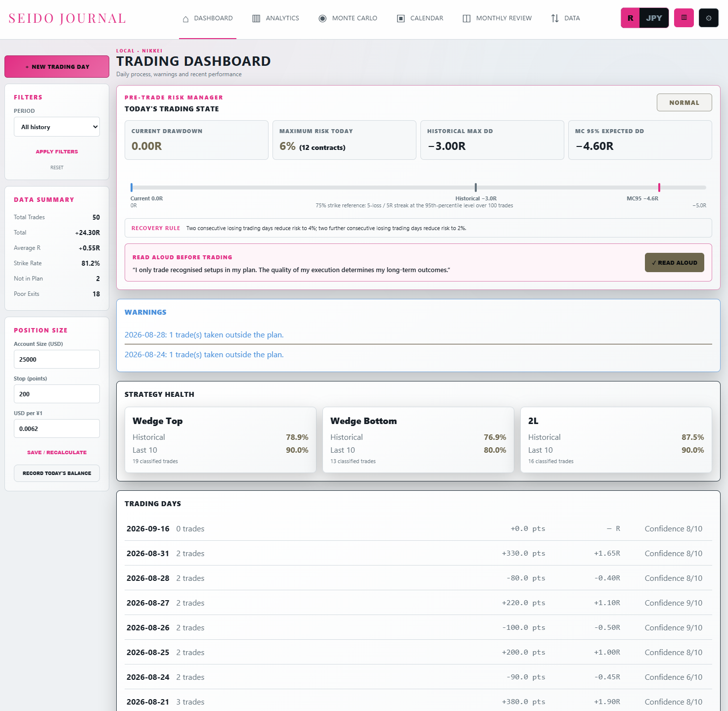
Task: Click the Read Aloud button
Action: (675, 263)
